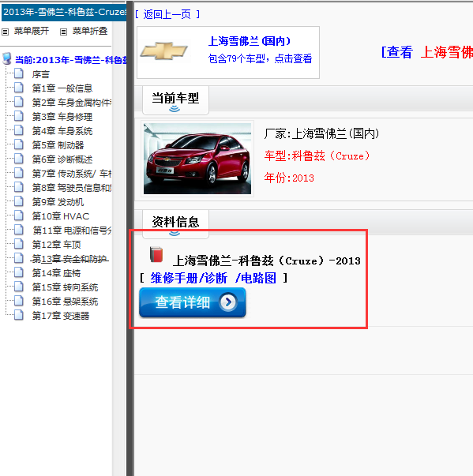The width and height of the screenshot is (473, 476).
Task: Click the page icon beside 第7章 传动系统
Action: click(x=19, y=173)
